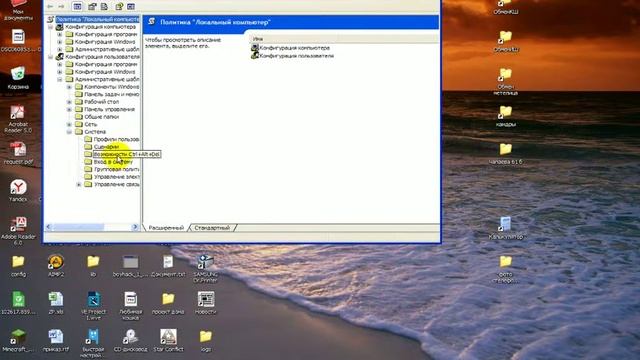640x360 pixels.
Task: Open the Новости desktop shortcut
Action: coord(206,303)
